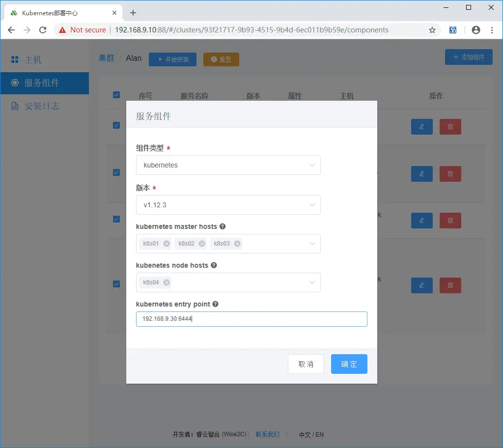Click the edit pencil button in the second row
The height and width of the screenshot is (448, 503).
click(422, 174)
